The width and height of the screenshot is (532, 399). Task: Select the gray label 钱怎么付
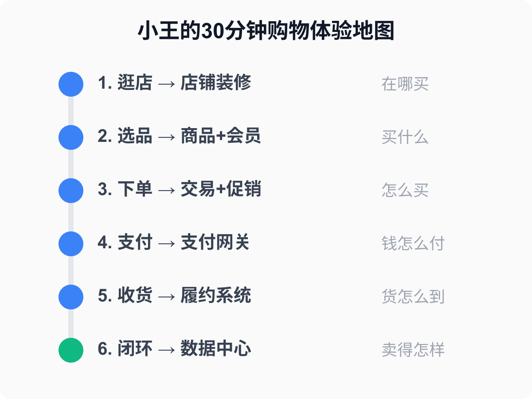click(x=413, y=244)
